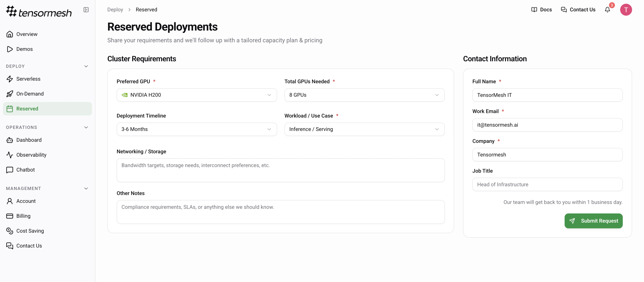Click the 'Cluster Requirements' section heading
The width and height of the screenshot is (644, 282).
(142, 59)
